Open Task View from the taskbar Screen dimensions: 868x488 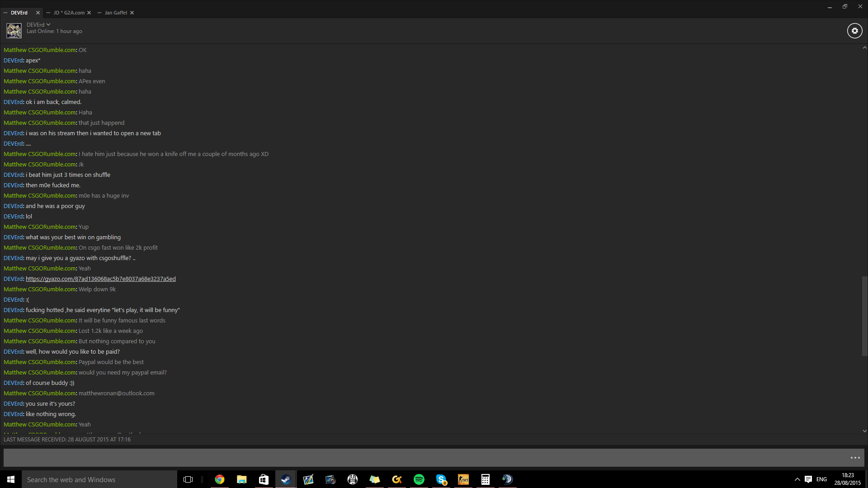(188, 479)
